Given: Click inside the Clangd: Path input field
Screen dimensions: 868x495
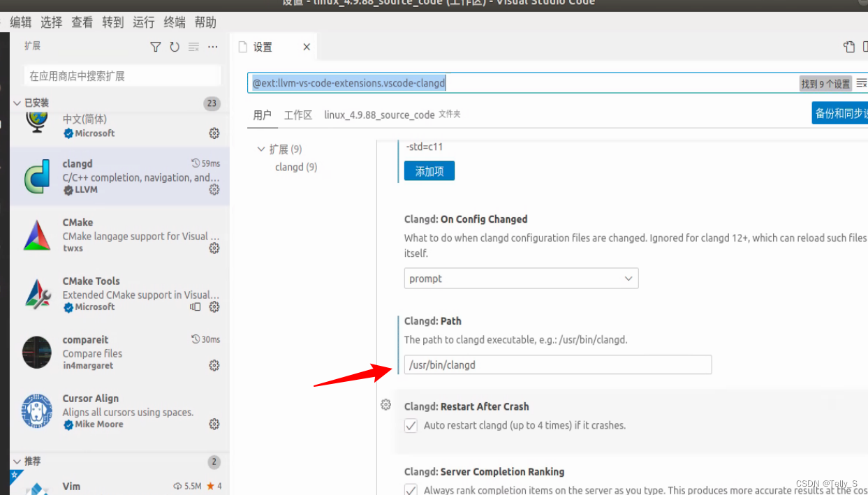Looking at the screenshot, I should pyautogui.click(x=557, y=364).
